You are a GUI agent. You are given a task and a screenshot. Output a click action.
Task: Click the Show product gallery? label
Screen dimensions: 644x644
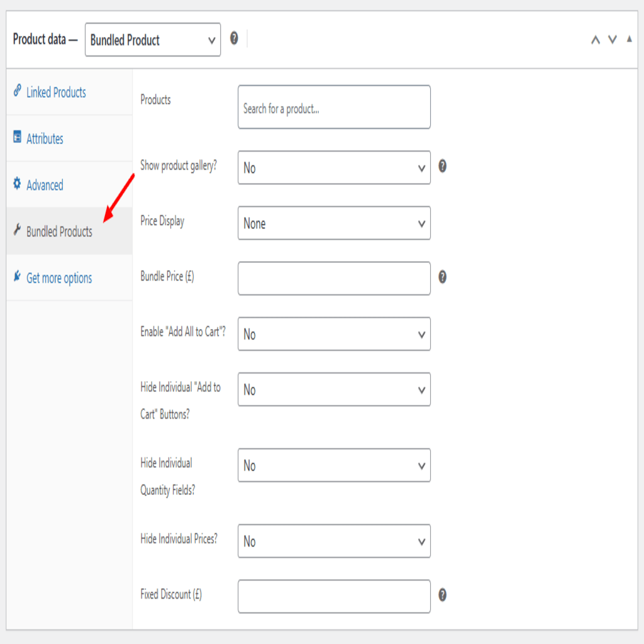(x=178, y=165)
